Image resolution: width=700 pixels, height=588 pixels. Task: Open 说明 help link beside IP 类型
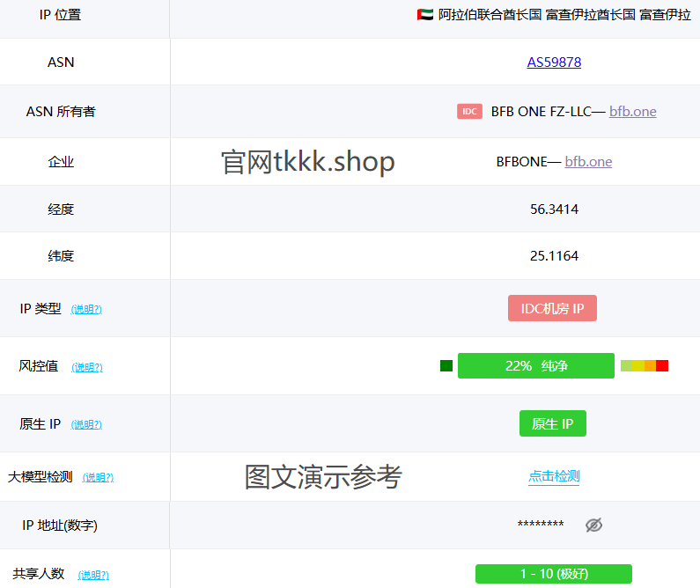pyautogui.click(x=86, y=310)
